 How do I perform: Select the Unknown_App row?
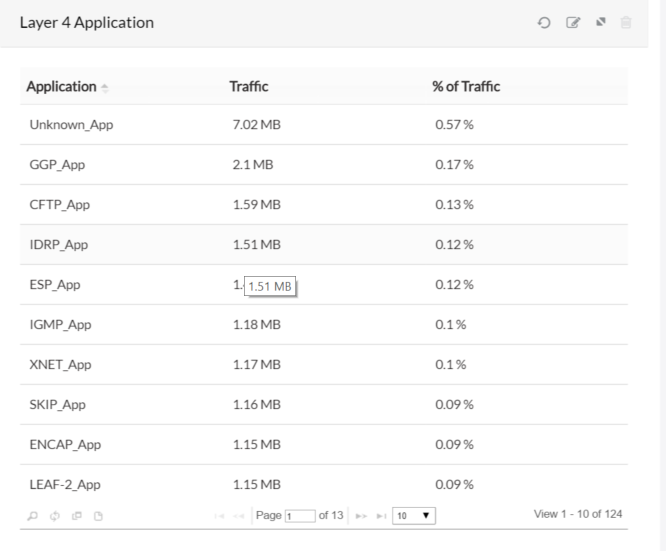(323, 124)
